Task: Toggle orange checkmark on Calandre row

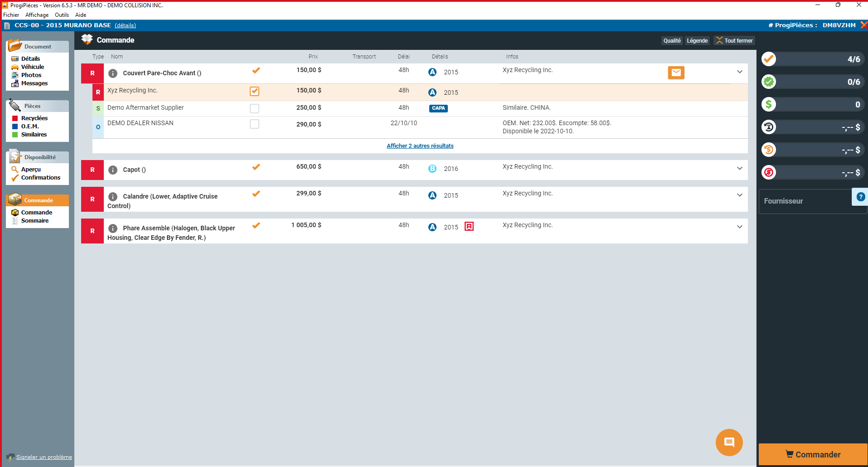Action: tap(256, 194)
